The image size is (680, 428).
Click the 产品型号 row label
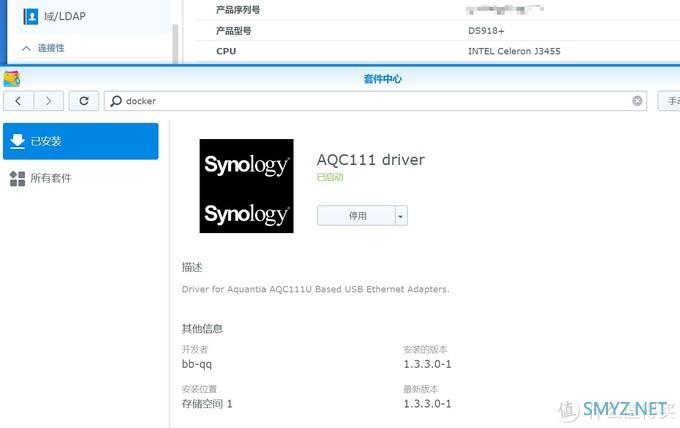coord(233,31)
